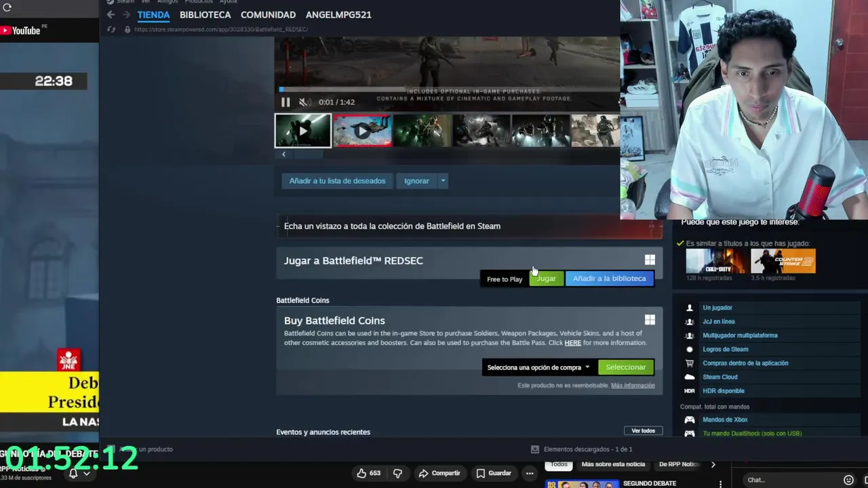Click the Ignorar button
The image size is (868, 488).
click(416, 181)
